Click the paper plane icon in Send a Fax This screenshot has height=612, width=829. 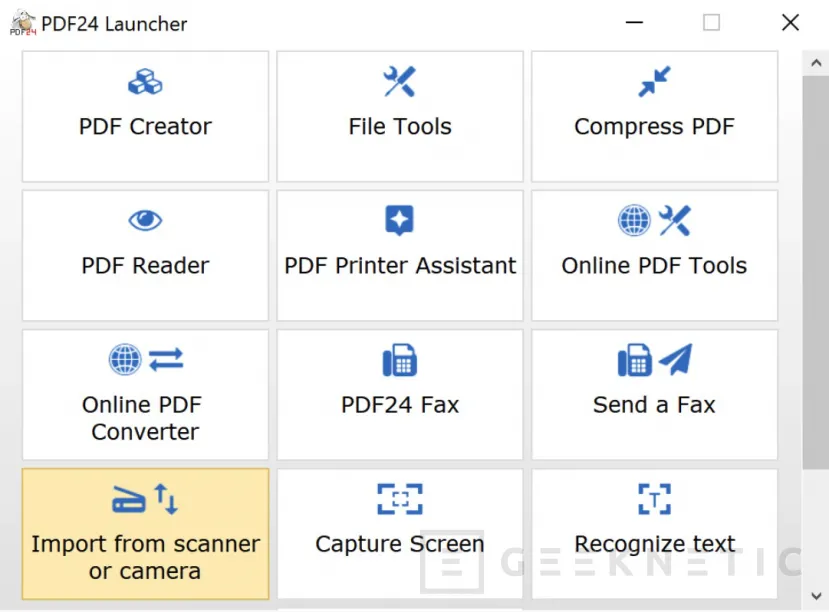[x=676, y=359]
